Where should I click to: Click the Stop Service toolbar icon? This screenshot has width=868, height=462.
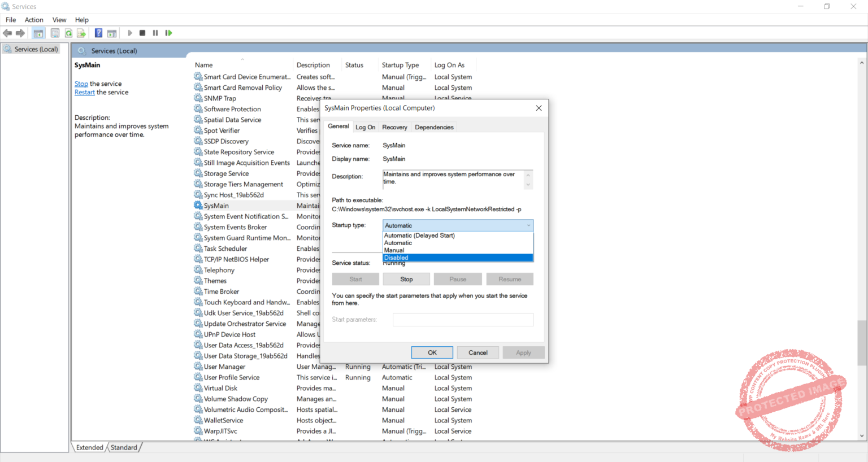(x=142, y=32)
